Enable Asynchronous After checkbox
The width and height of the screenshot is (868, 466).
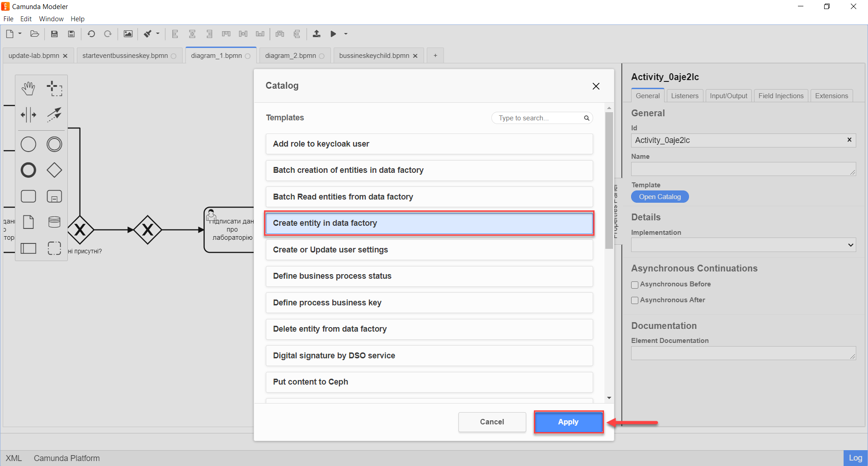click(x=635, y=300)
